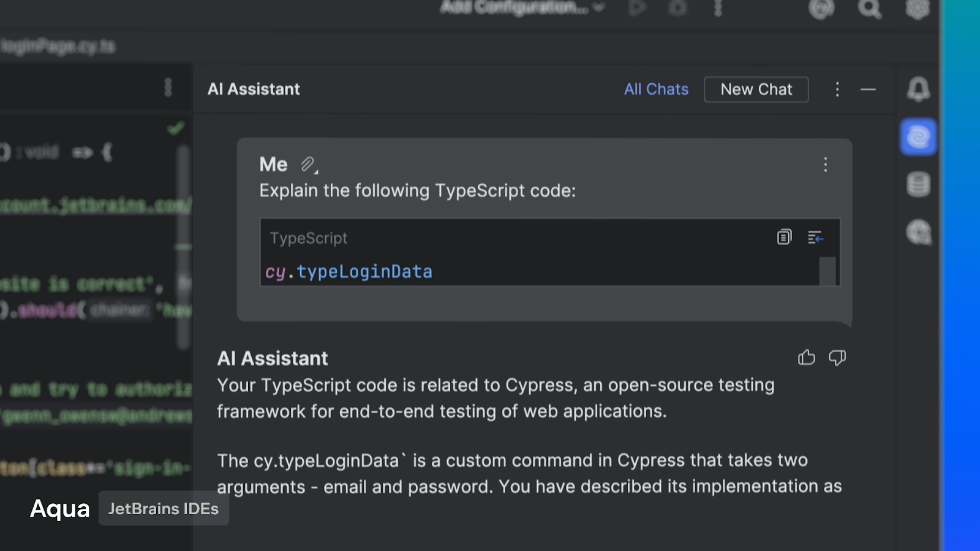The image size is (980, 551).
Task: Select the loginPage.cy.ts editor tab
Action: pyautogui.click(x=58, y=47)
